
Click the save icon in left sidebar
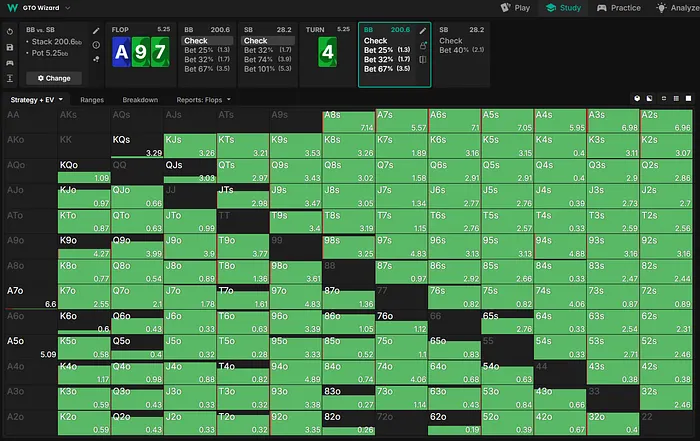tap(9, 46)
